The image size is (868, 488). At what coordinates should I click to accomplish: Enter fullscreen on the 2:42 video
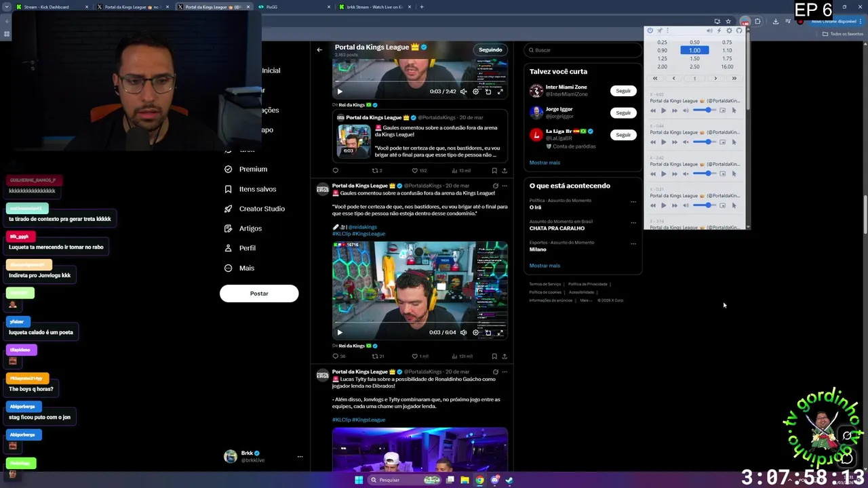pyautogui.click(x=500, y=91)
